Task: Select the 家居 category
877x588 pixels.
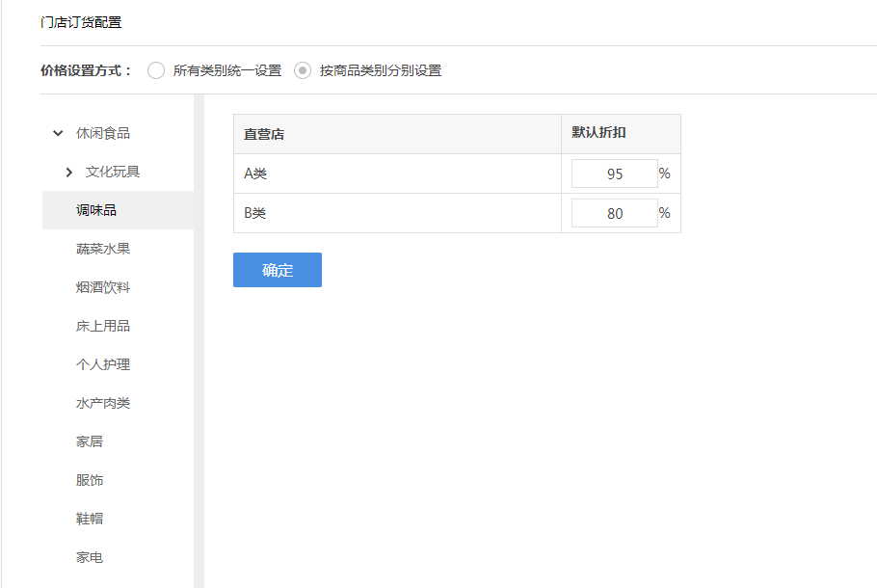Action: click(x=90, y=441)
